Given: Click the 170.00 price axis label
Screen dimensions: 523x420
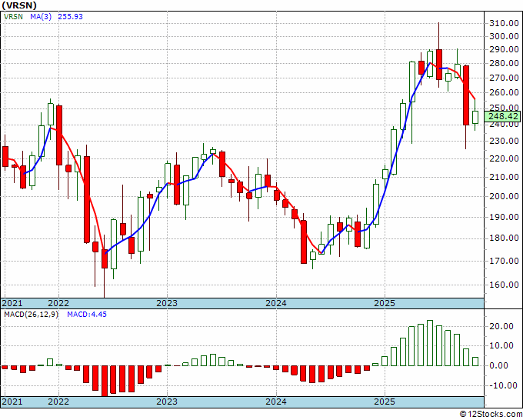Looking at the screenshot, I should [x=504, y=261].
